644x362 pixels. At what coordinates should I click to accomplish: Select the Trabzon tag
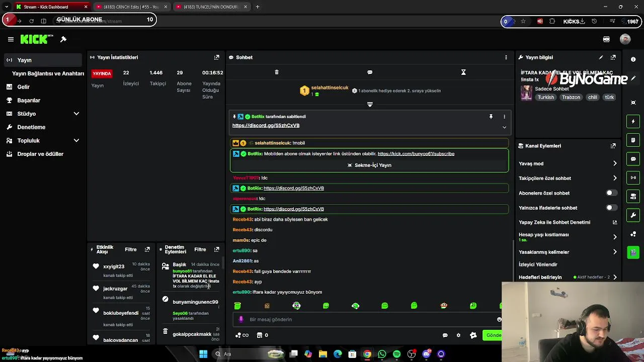pyautogui.click(x=571, y=98)
